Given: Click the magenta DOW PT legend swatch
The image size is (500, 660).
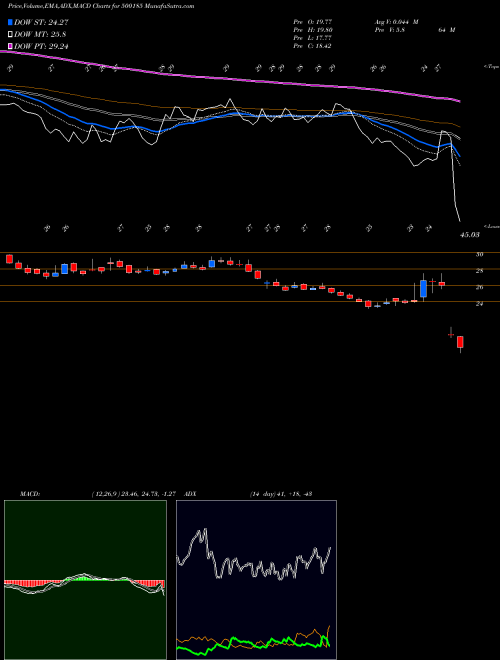Looking at the screenshot, I should click(x=10, y=46).
